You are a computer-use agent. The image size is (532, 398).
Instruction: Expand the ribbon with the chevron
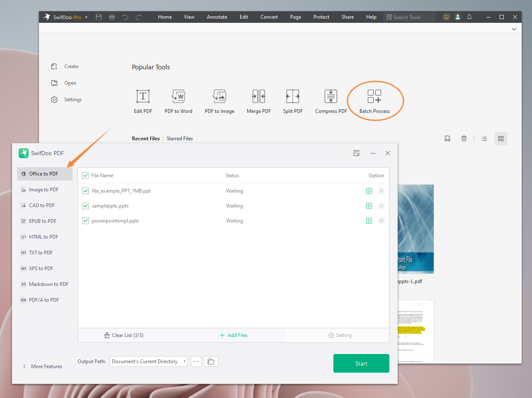514,29
